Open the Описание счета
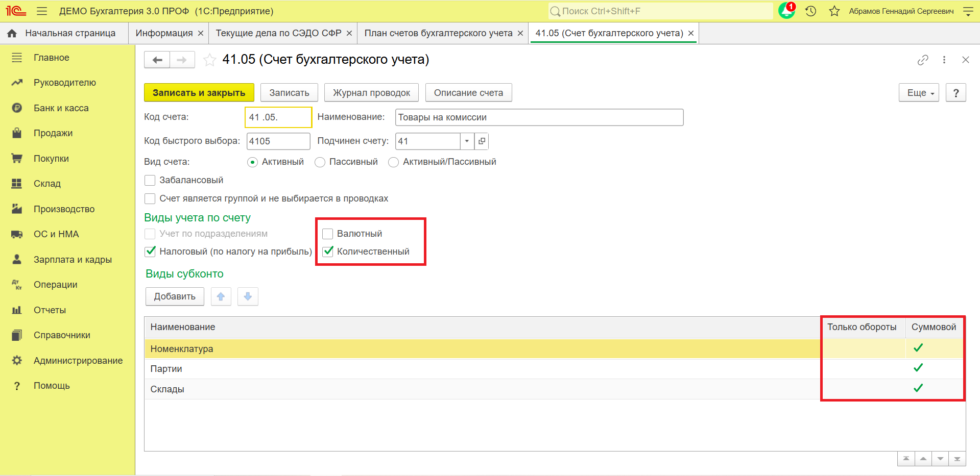This screenshot has width=980, height=476. (468, 93)
